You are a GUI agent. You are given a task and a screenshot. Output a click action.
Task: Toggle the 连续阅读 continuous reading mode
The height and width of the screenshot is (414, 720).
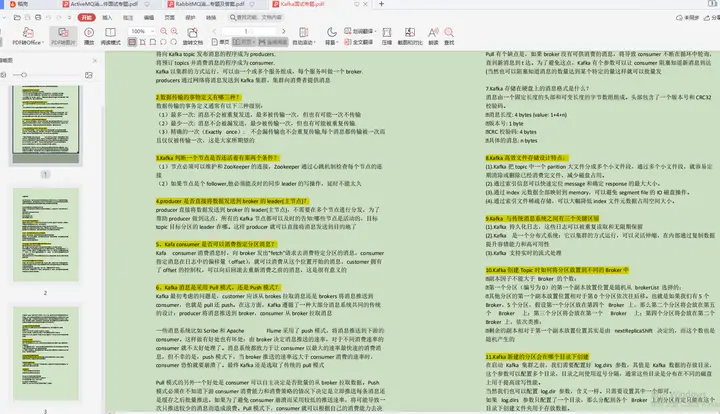pyautogui.click(x=273, y=42)
